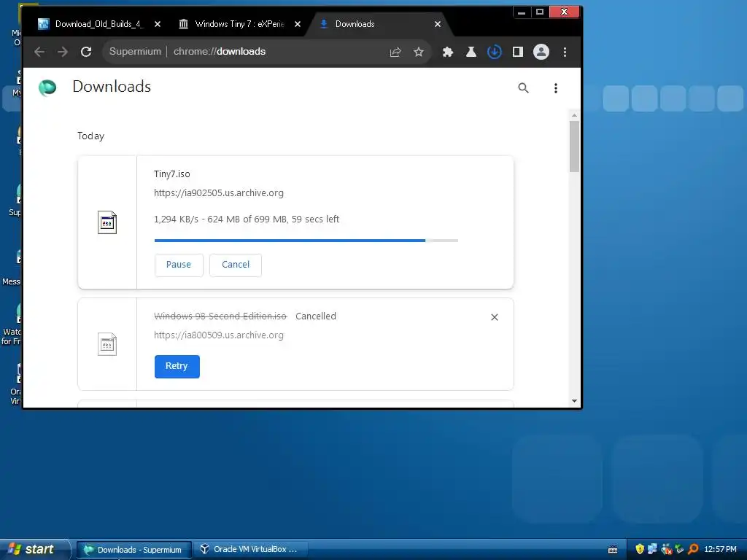This screenshot has height=560, width=747.
Task: Click the ia800509.us.archive.org source link
Action: pos(219,335)
